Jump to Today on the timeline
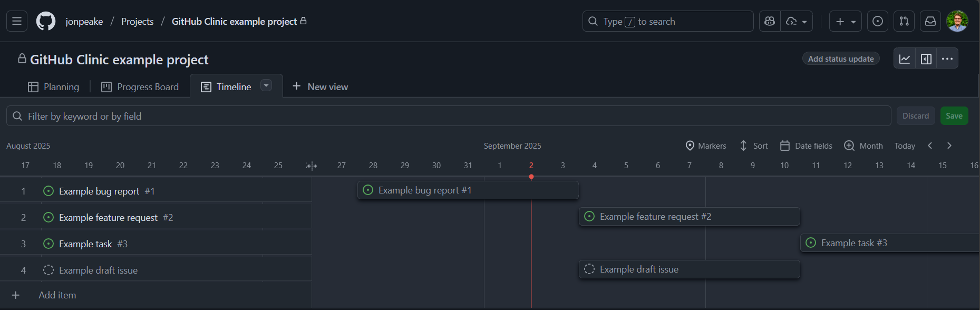Viewport: 980px width, 310px height. point(905,146)
